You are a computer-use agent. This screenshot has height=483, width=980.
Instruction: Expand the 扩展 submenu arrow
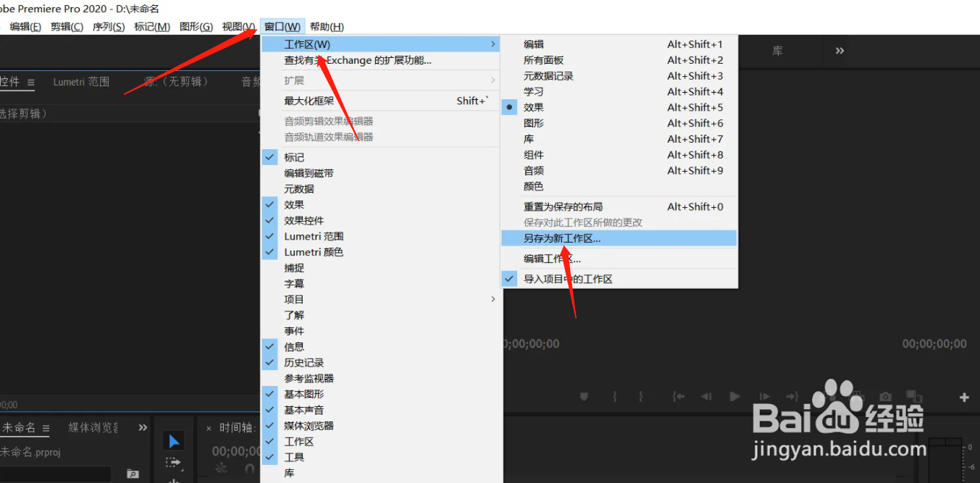493,80
